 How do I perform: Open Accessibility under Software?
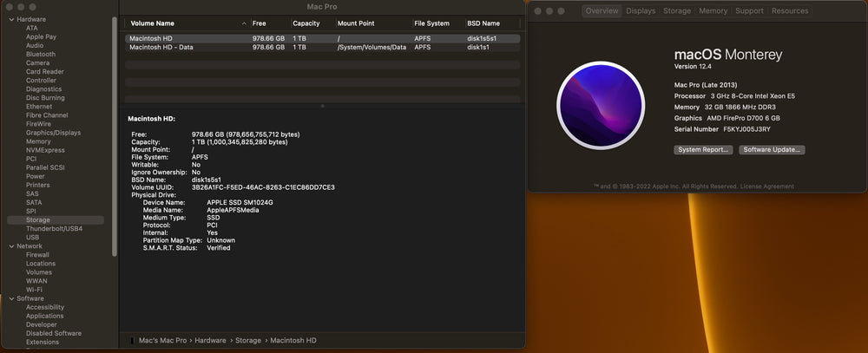tap(45, 308)
